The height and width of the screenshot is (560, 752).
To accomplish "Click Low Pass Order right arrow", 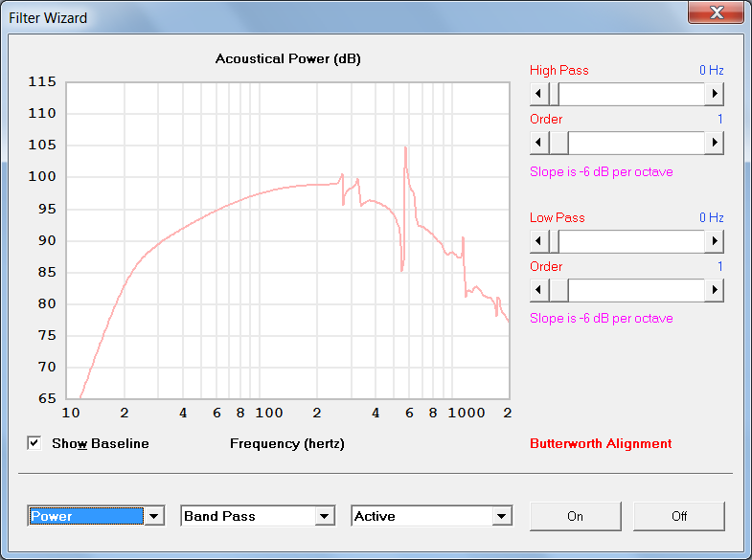I will pos(714,290).
